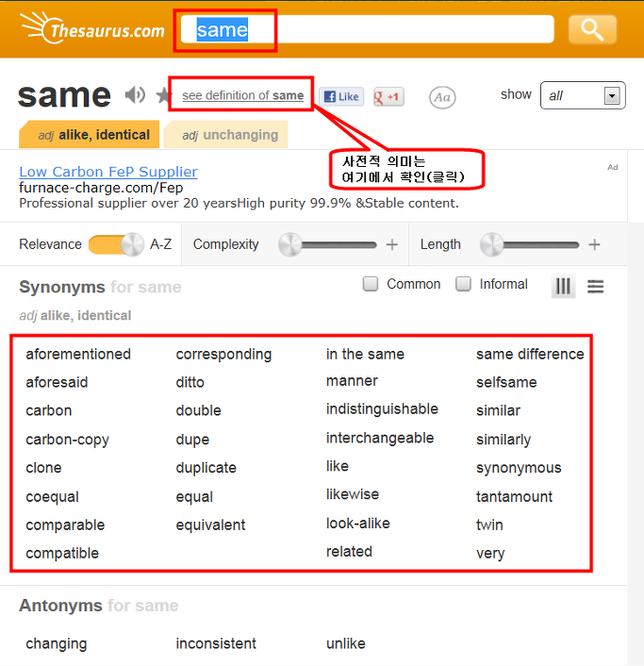Click the Complexity slider knob
644x666 pixels.
(x=290, y=244)
